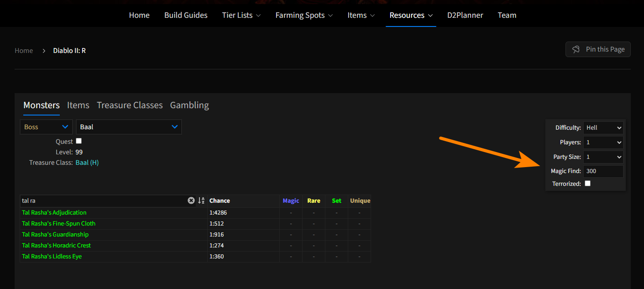Open Tal Rasha's Horadric Crest link

click(56, 245)
